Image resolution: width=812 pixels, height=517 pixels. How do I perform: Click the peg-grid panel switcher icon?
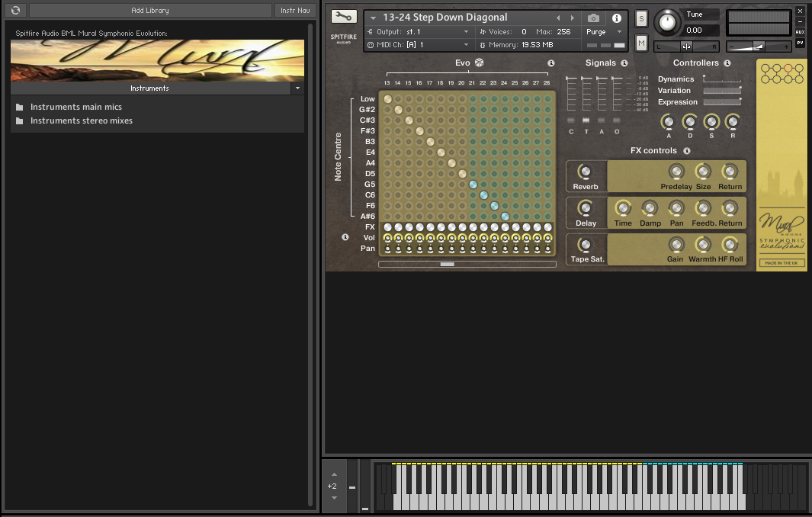(782, 73)
